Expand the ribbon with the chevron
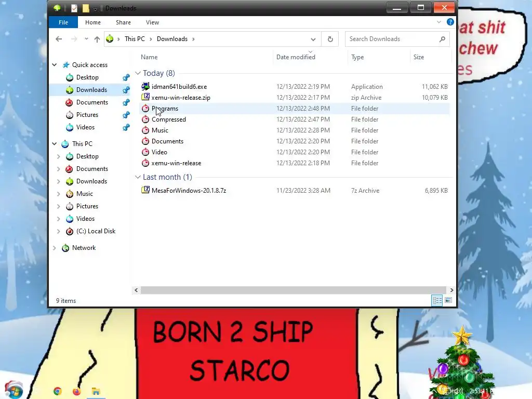Viewport: 532px width, 399px height. (438, 22)
